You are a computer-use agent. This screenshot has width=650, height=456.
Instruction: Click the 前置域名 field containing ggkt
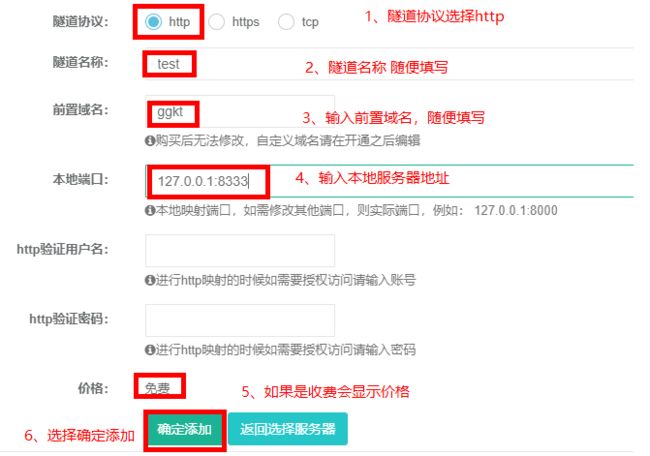pyautogui.click(x=240, y=112)
